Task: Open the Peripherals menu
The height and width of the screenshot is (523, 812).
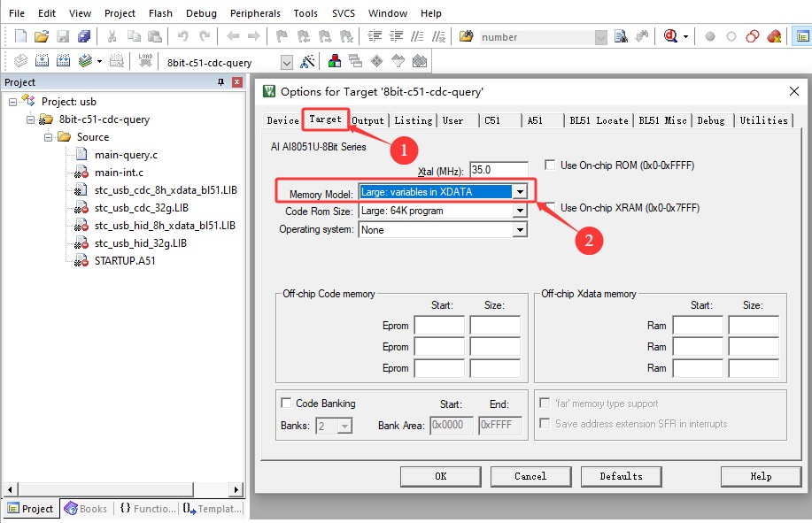Action: 255,13
